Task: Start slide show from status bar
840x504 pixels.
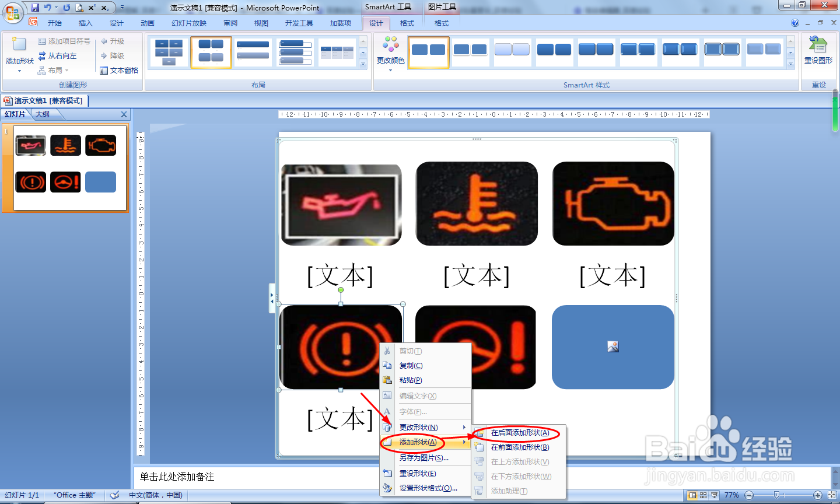Action: point(715,495)
